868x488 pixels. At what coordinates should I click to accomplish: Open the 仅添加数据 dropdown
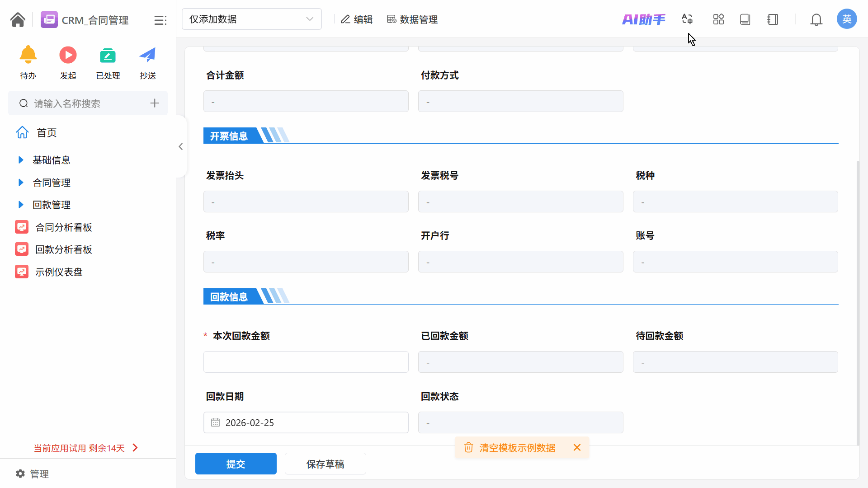pyautogui.click(x=251, y=19)
